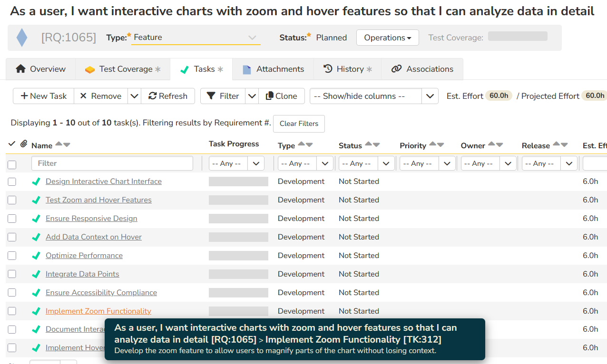607x364 pixels.
Task: Click the paperclip attachment column icon
Action: tap(23, 144)
